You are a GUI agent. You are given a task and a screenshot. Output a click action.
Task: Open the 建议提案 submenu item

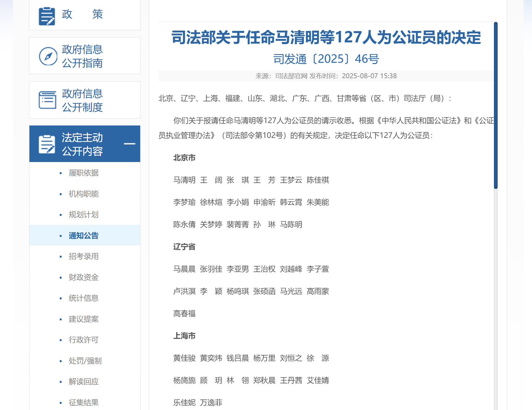click(84, 319)
